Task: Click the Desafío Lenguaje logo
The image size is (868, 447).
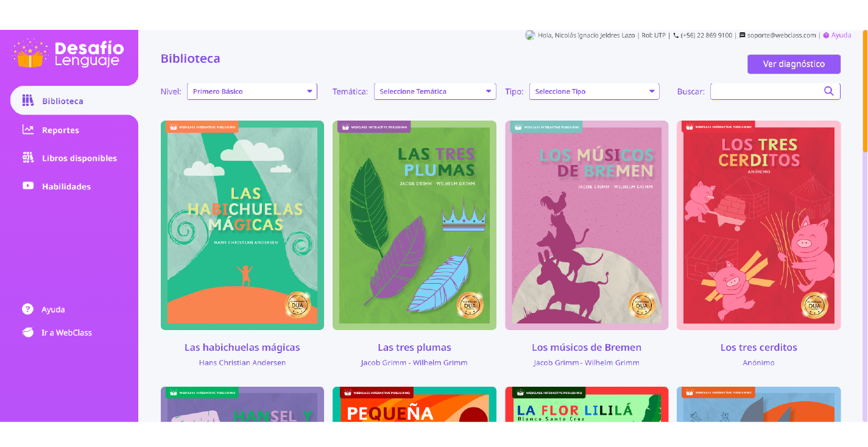Action: tap(68, 54)
